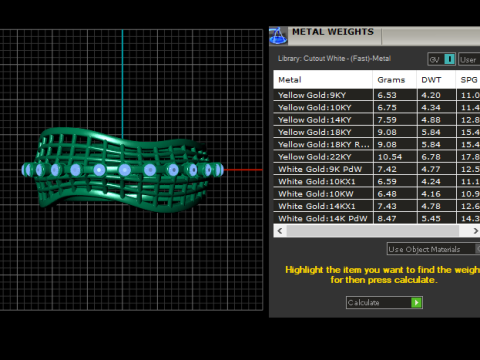Click the Library: Cutout White label
Image resolution: width=480 pixels, height=360 pixels.
334,59
